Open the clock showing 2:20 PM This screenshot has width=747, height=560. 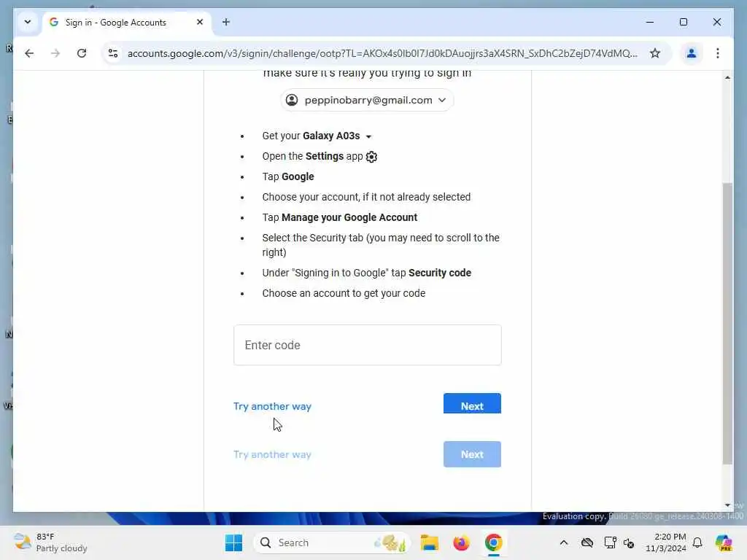click(x=666, y=542)
